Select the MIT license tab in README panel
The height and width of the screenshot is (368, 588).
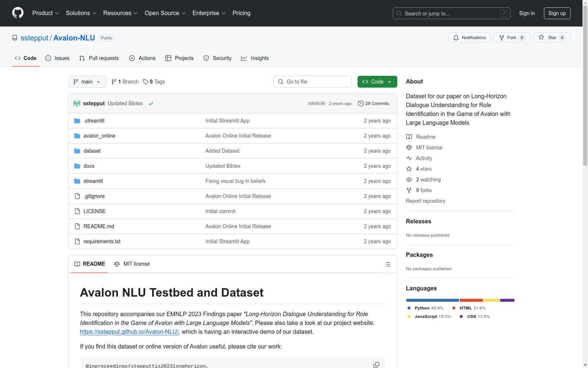[132, 264]
